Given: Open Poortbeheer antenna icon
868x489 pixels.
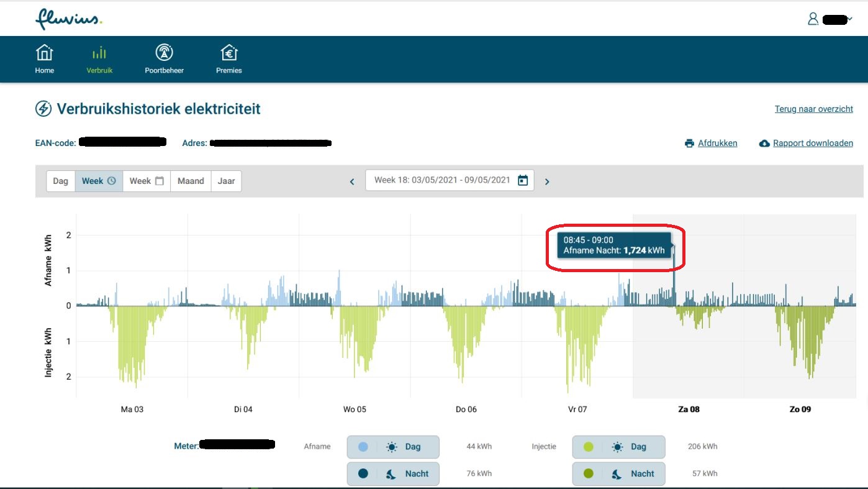Looking at the screenshot, I should coord(164,53).
